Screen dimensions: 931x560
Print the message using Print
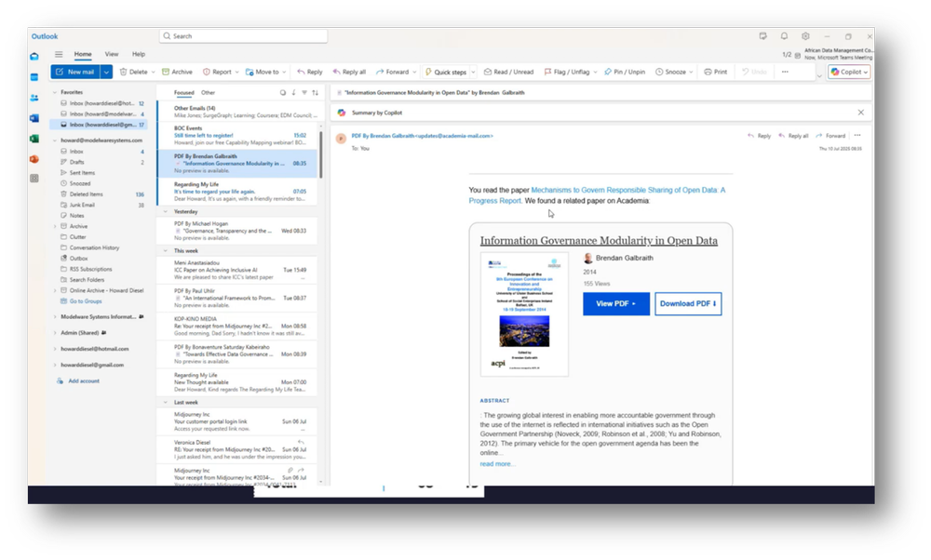click(x=715, y=72)
